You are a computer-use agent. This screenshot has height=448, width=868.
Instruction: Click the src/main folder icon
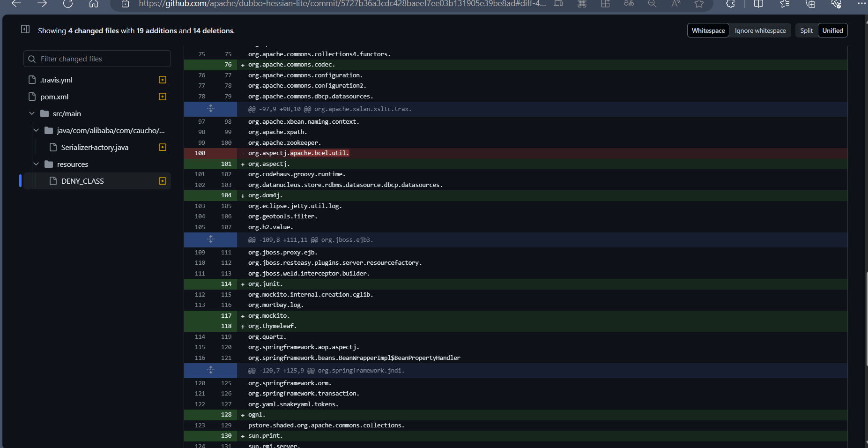pyautogui.click(x=45, y=113)
